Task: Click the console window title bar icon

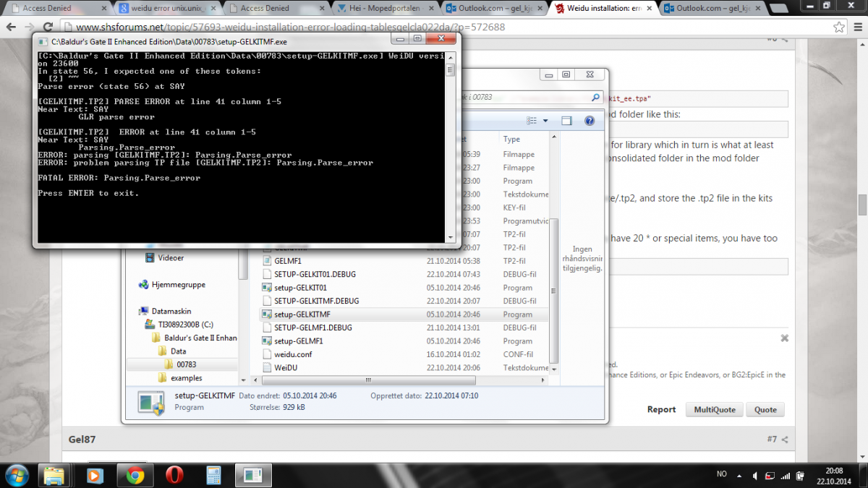Action: pyautogui.click(x=42, y=41)
